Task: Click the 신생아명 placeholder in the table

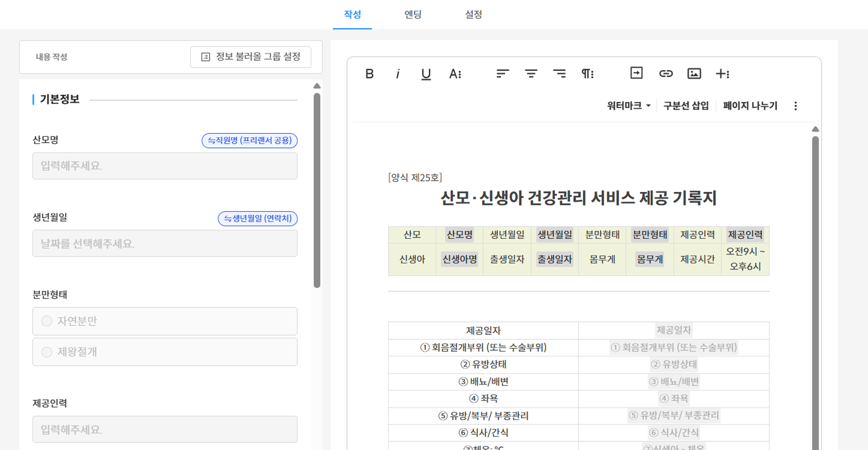Action: tap(460, 259)
